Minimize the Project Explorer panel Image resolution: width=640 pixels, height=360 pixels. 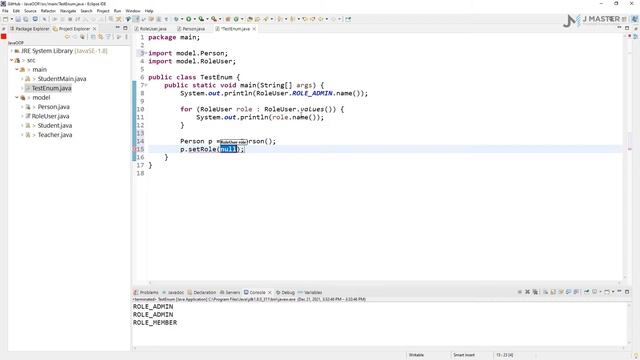(118, 28)
